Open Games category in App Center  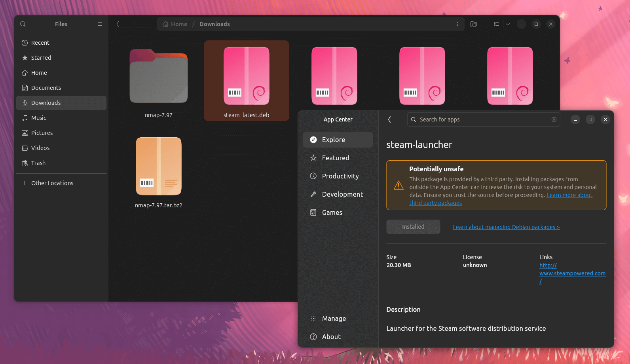coord(338,212)
